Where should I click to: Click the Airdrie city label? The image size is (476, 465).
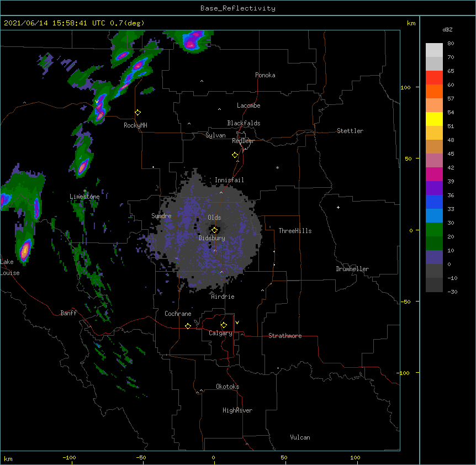(x=223, y=297)
